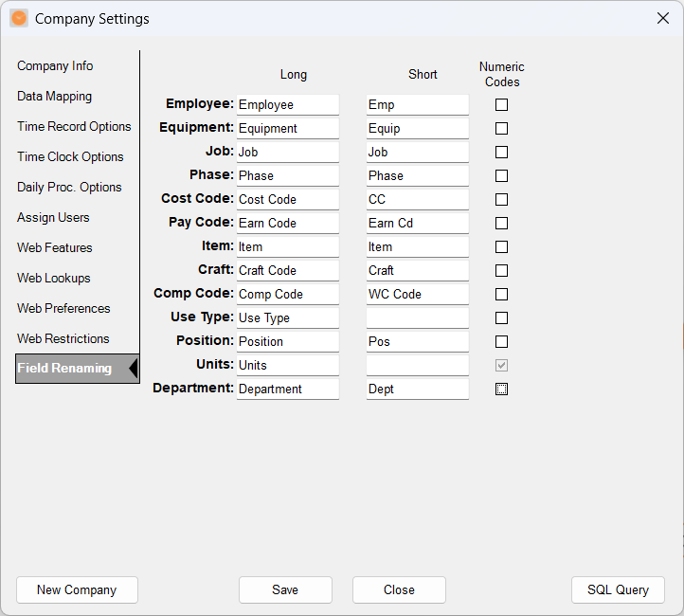Click the Units long name field
Viewport: 684px width, 616px height.
[288, 366]
